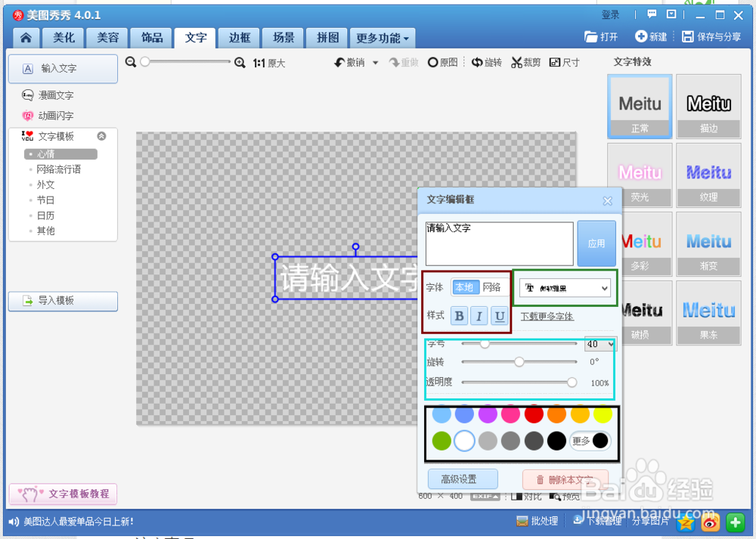Click the 透明度 opacity slider
The image size is (756, 539).
(519, 383)
